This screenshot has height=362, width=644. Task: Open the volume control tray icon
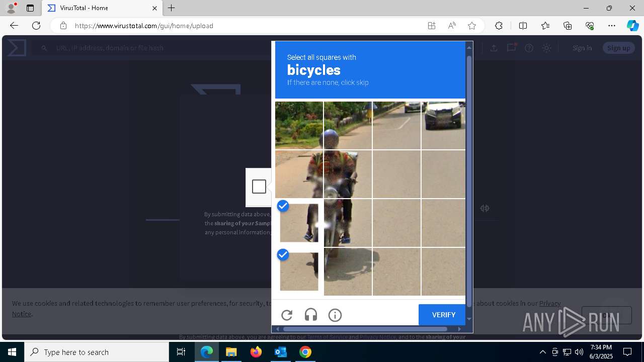click(x=579, y=352)
